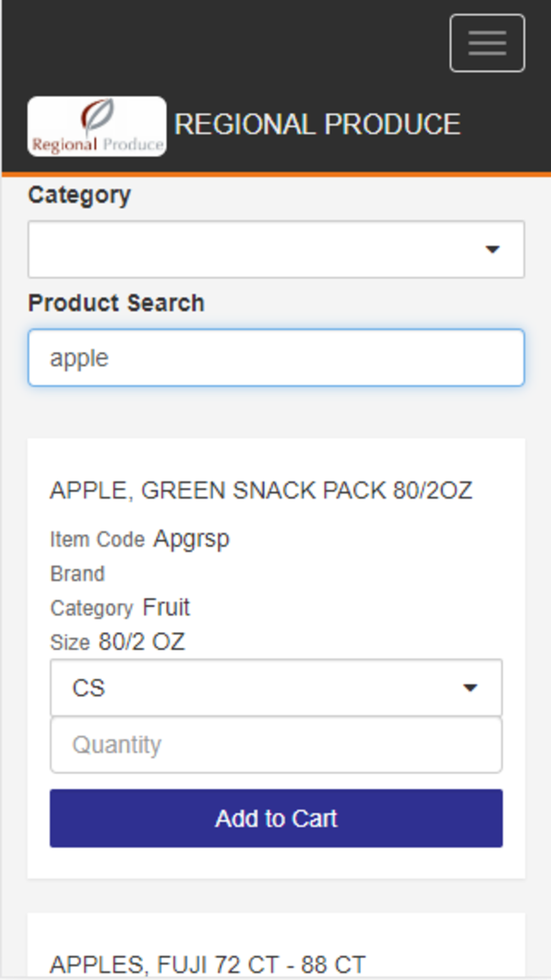Image resolution: width=551 pixels, height=980 pixels.
Task: Open APPLES, FUJI 72 CT - 88 CT product
Action: click(x=208, y=965)
